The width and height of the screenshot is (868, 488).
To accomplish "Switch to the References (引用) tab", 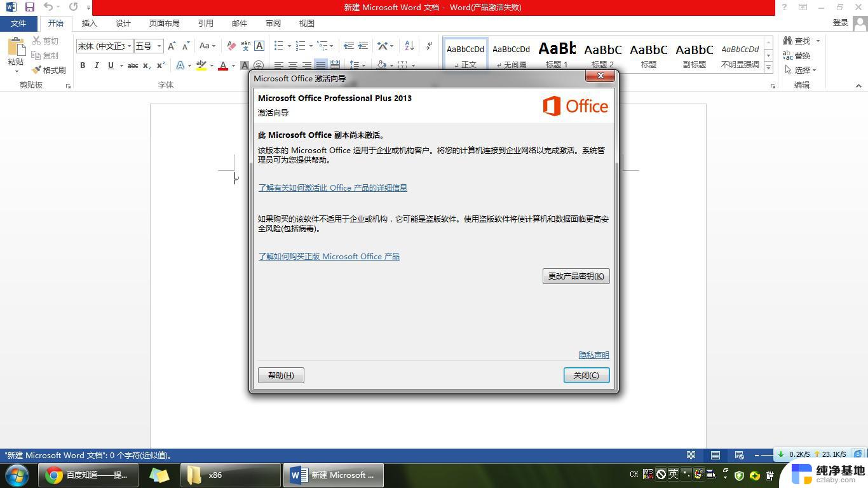I will 206,23.
